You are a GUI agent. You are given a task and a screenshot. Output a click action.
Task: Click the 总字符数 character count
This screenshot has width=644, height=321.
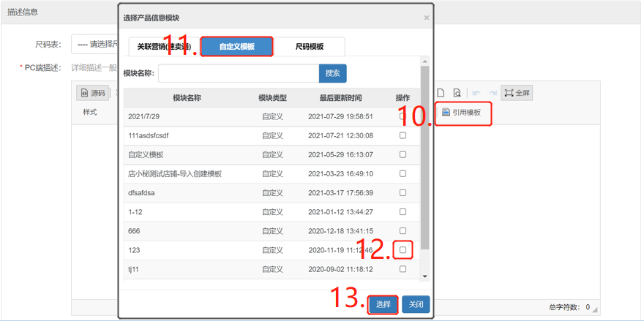pyautogui.click(x=569, y=306)
